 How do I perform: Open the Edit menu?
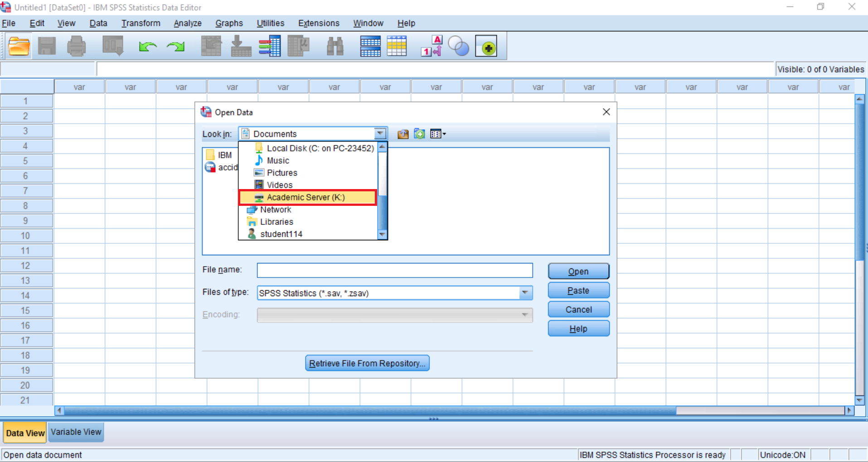(x=37, y=23)
